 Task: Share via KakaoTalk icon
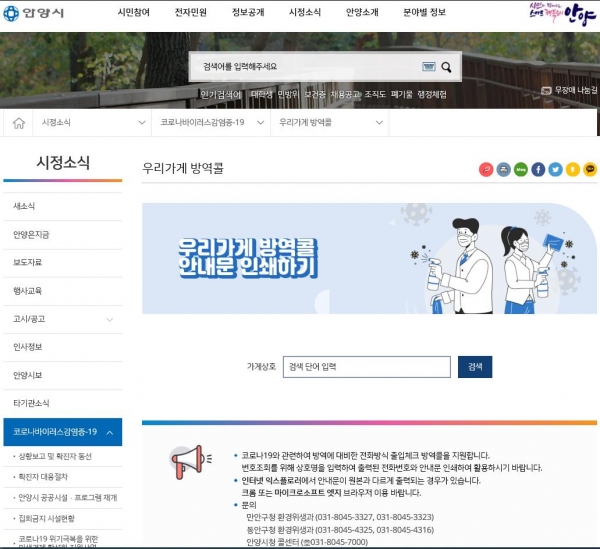pyautogui.click(x=590, y=169)
